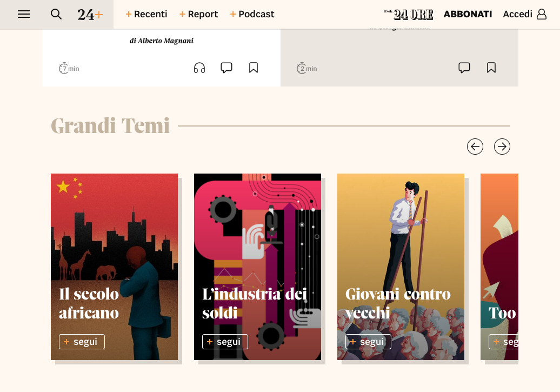The height and width of the screenshot is (392, 560).
Task: Open comments on the 2 min article
Action: click(x=464, y=68)
